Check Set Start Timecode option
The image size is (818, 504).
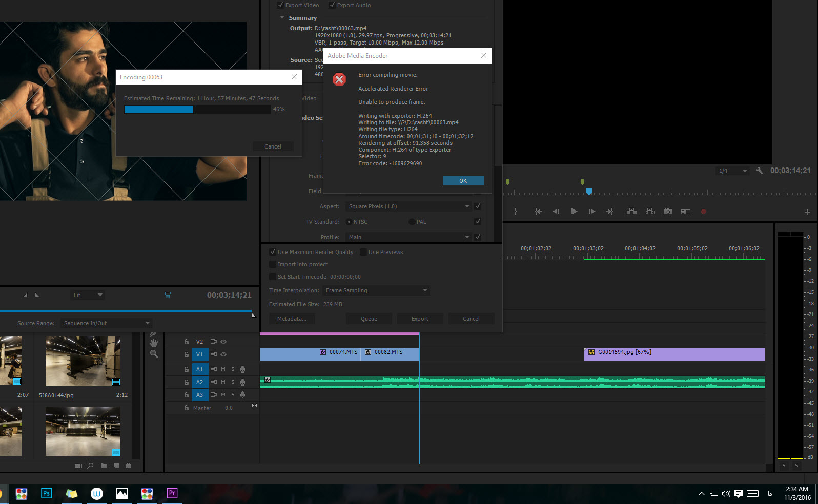[273, 277]
